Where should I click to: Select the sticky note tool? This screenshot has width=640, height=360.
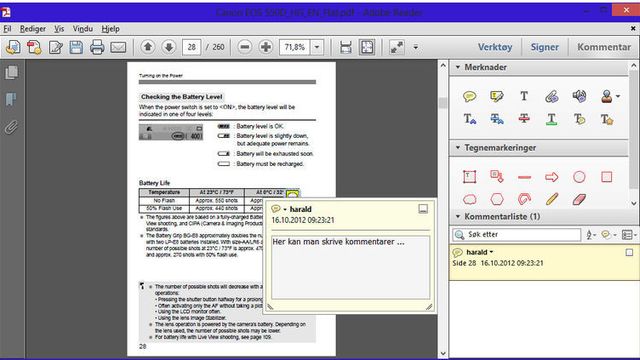[469, 96]
